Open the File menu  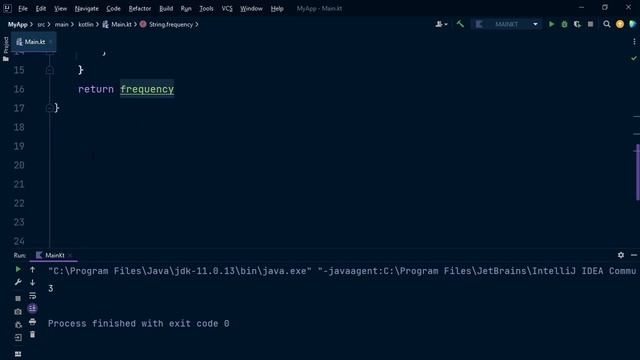23,8
